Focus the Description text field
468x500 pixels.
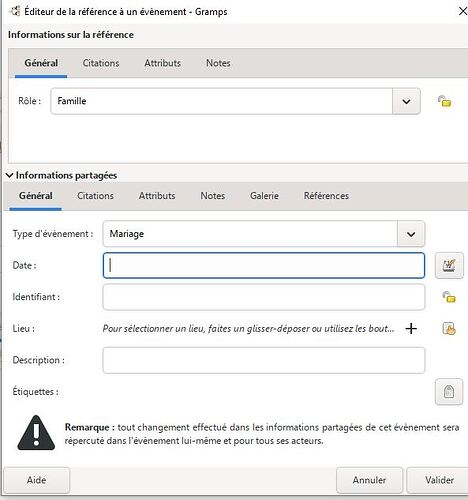coord(264,360)
